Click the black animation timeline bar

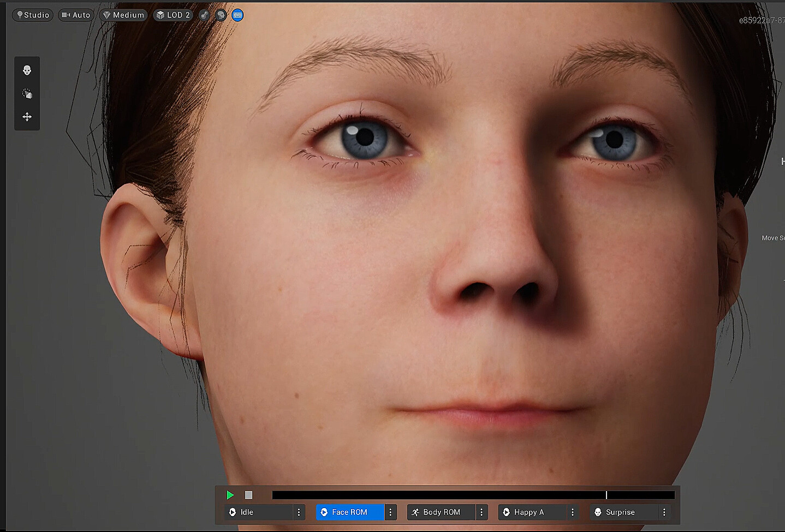[x=473, y=495]
